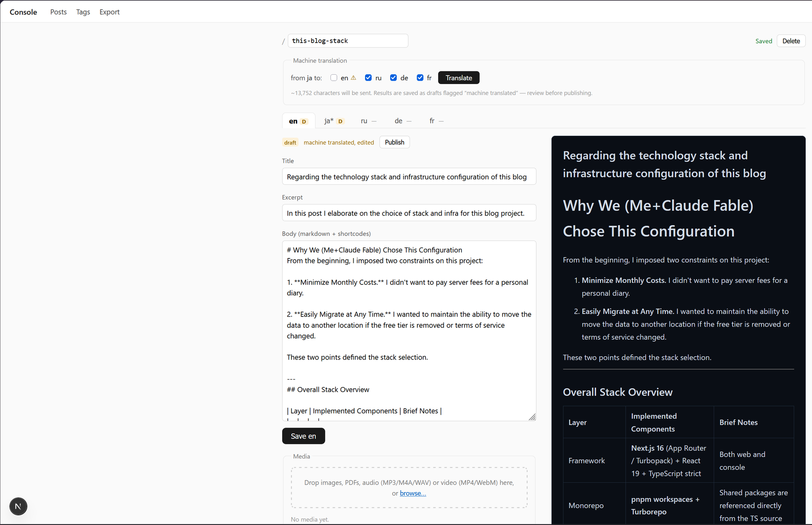Click the 'No media yet.' text

click(310, 519)
